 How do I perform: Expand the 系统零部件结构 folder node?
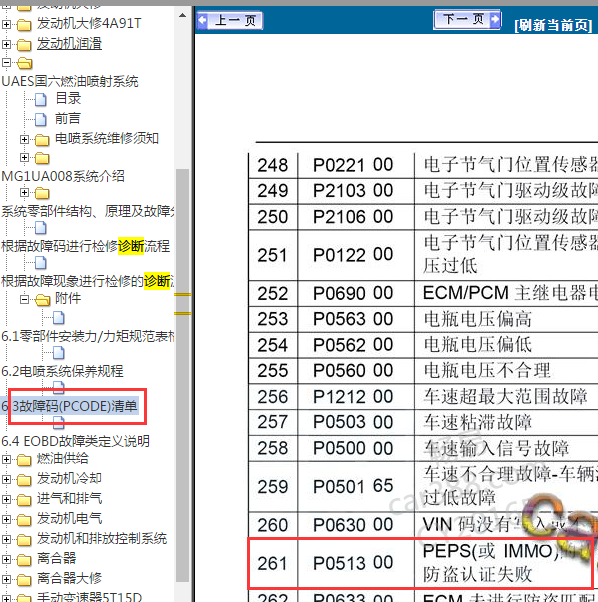click(24, 192)
